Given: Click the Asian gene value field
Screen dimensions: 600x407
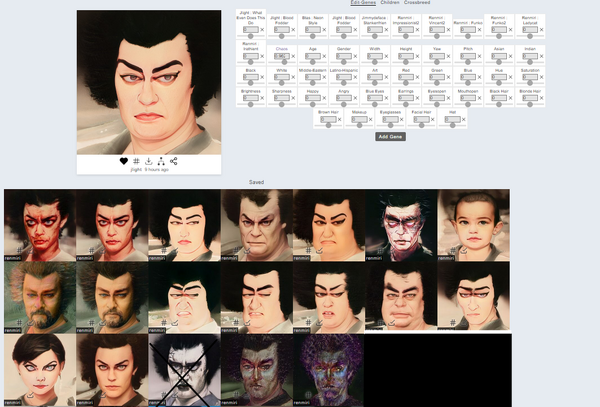Looking at the screenshot, I should (x=499, y=56).
